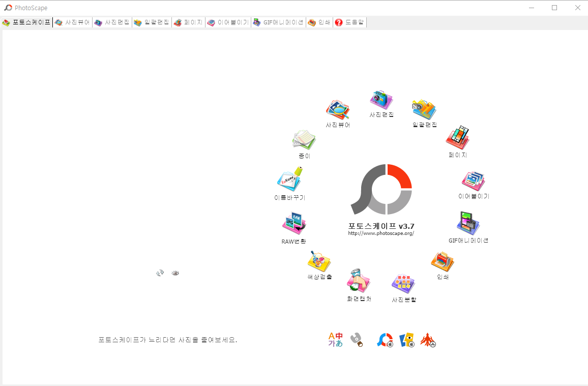
Task: Switch to the 도움말 Help tab
Action: pyautogui.click(x=349, y=22)
